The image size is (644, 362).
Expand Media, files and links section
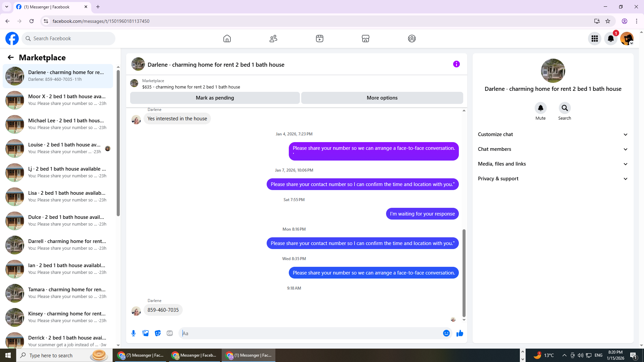click(552, 164)
